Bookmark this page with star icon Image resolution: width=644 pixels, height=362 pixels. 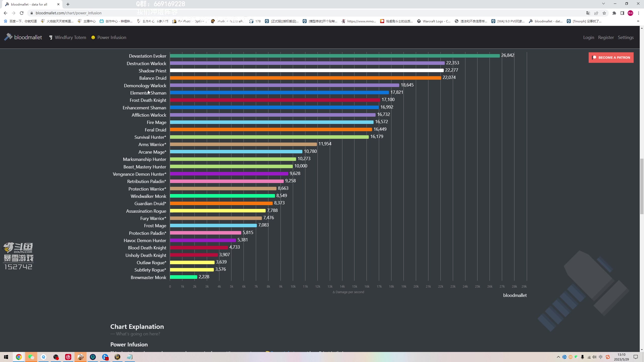click(x=604, y=13)
